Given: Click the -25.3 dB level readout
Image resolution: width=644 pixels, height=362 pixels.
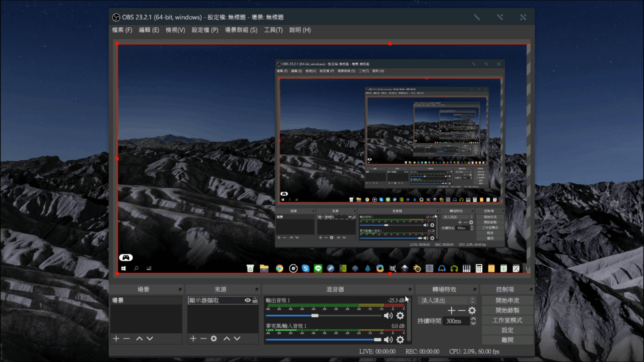Looking at the screenshot, I should click(396, 300).
